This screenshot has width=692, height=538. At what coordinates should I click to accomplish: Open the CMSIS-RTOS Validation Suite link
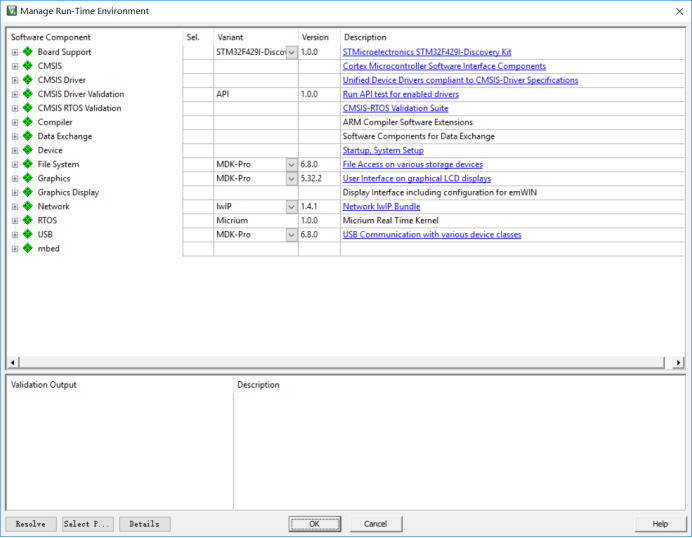point(395,108)
